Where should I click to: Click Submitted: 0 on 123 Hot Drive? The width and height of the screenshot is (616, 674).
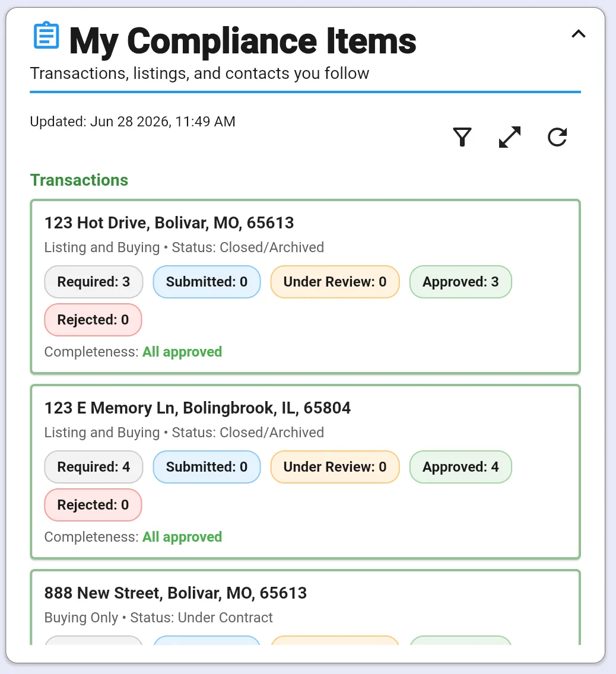pos(207,282)
